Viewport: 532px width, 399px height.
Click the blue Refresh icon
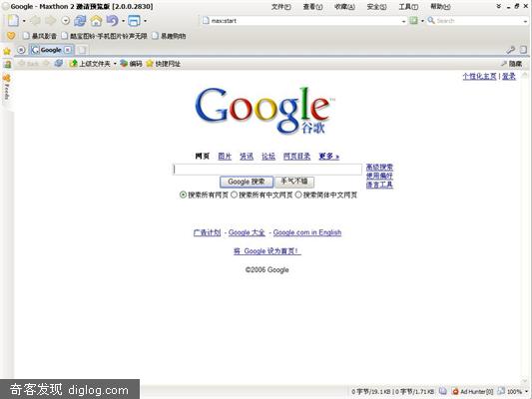pos(80,21)
